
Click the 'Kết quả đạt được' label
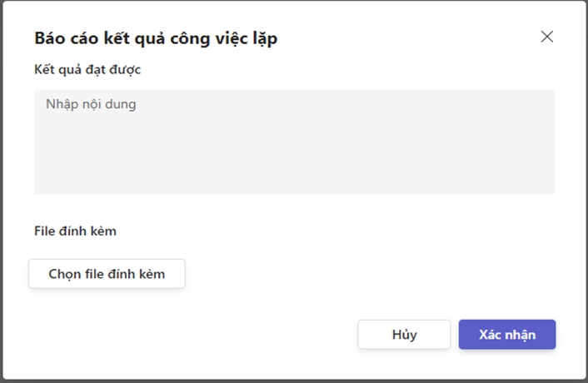click(x=87, y=69)
